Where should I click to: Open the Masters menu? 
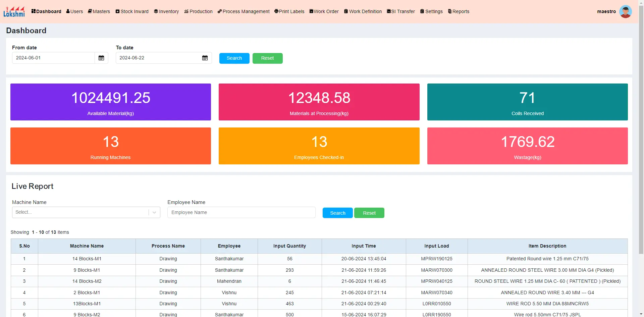[99, 11]
